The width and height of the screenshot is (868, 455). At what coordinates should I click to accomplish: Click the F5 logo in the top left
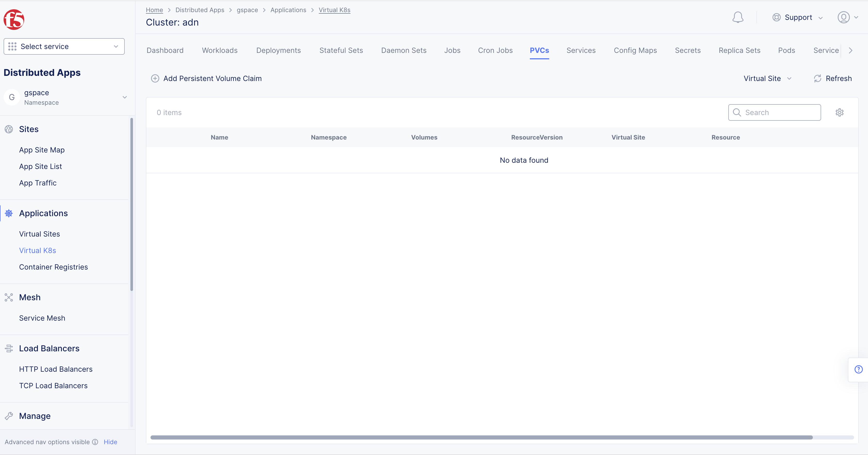[x=14, y=20]
